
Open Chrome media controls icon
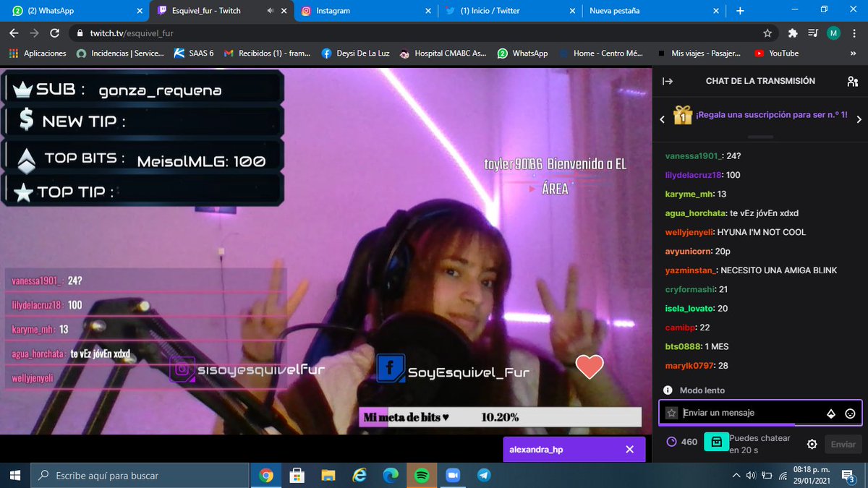tap(813, 33)
